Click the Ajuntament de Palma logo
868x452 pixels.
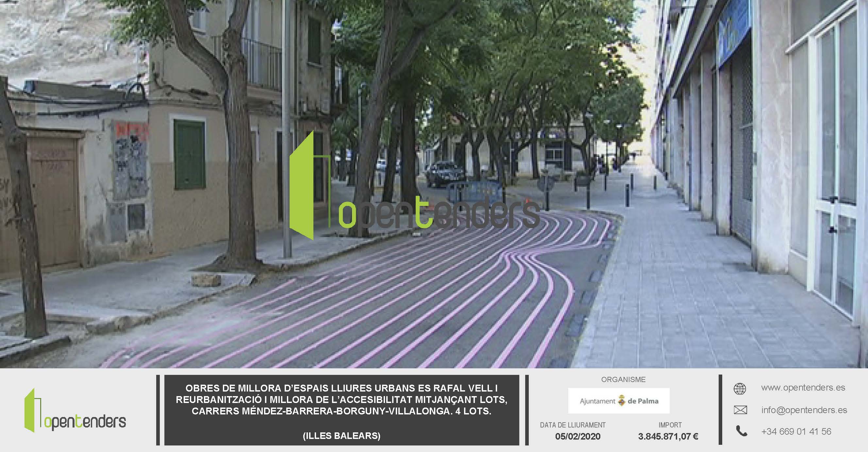pyautogui.click(x=619, y=401)
